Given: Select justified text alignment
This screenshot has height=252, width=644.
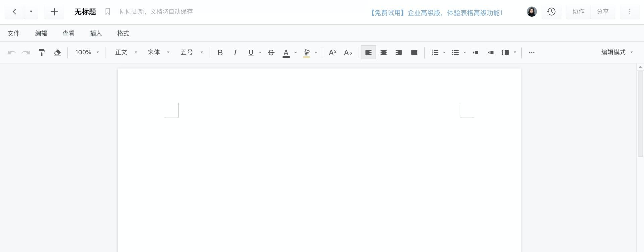Looking at the screenshot, I should 414,52.
